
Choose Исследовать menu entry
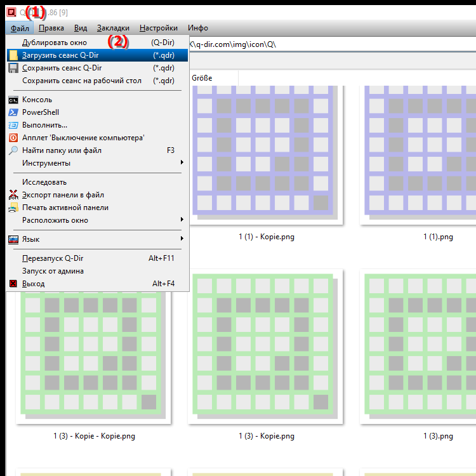tap(98, 182)
